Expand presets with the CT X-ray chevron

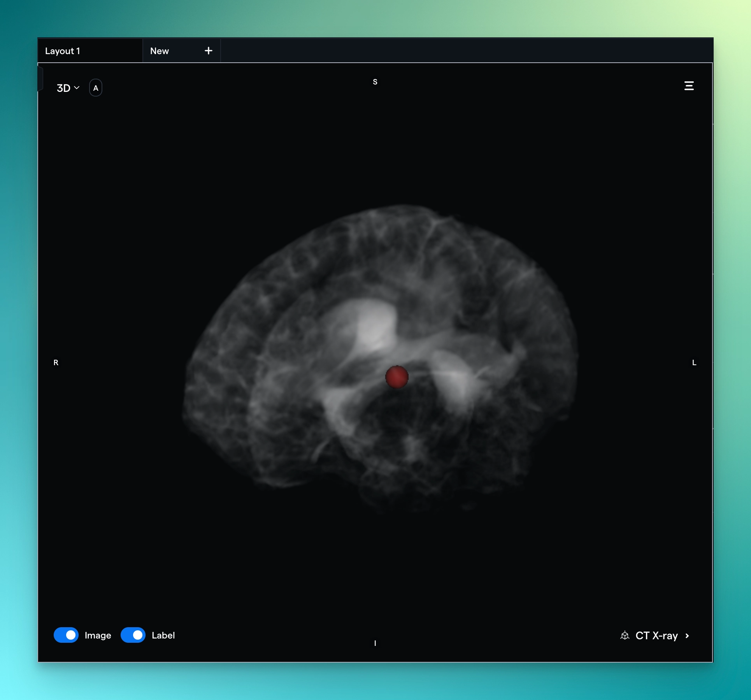(687, 636)
